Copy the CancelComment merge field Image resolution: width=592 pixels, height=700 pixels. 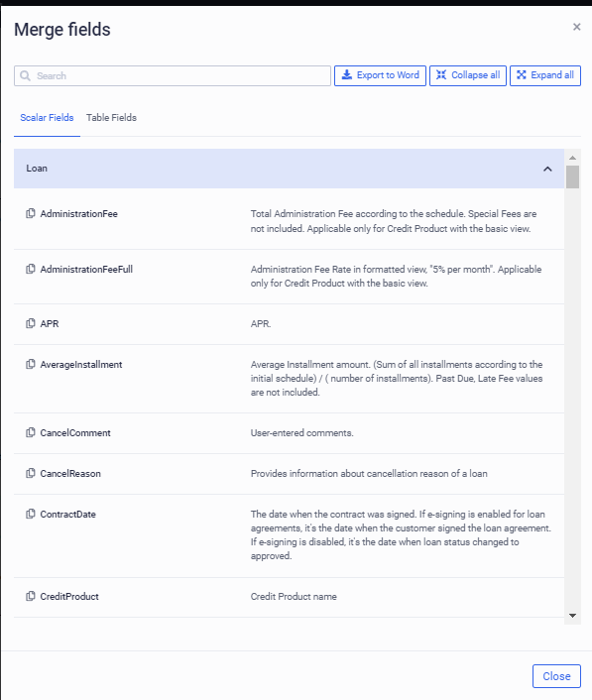click(31, 432)
